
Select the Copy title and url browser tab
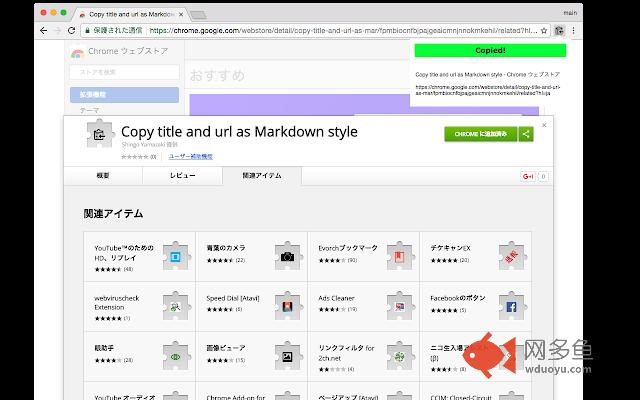point(130,14)
